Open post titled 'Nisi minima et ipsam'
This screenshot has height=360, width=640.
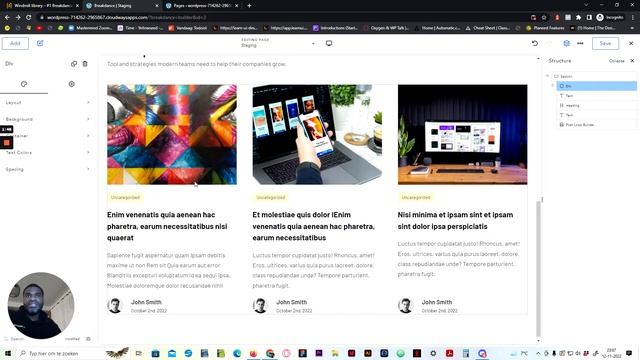[x=456, y=220]
